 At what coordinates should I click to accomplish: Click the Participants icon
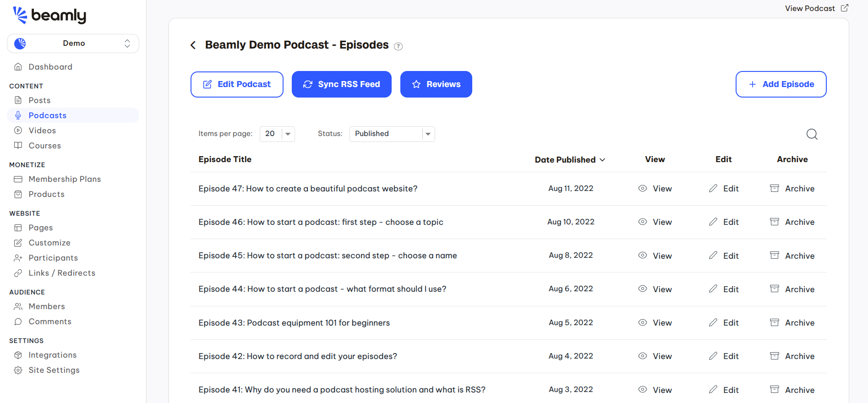[x=18, y=258]
